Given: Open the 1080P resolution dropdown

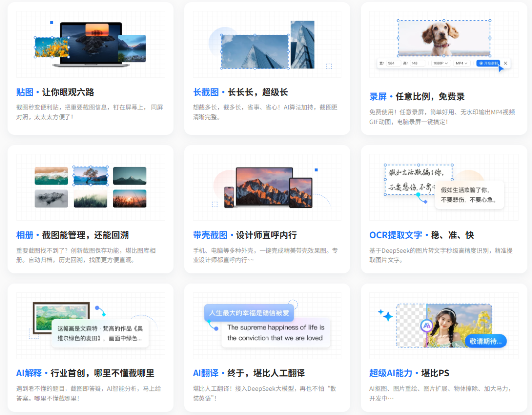Looking at the screenshot, I should click(440, 63).
